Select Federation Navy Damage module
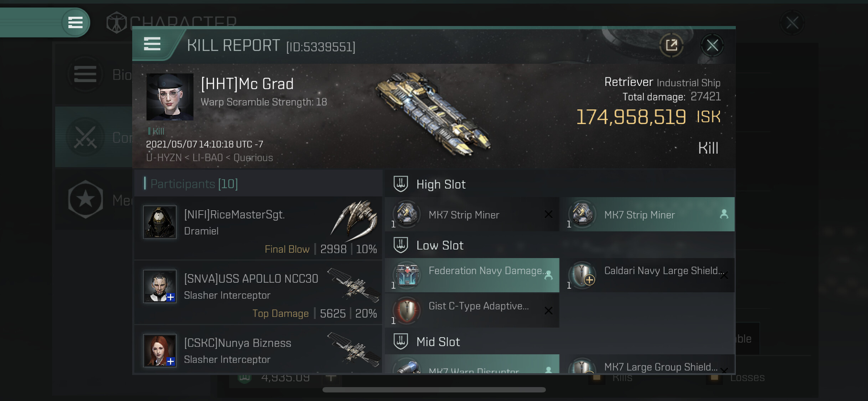Image resolution: width=868 pixels, height=401 pixels. [x=472, y=275]
